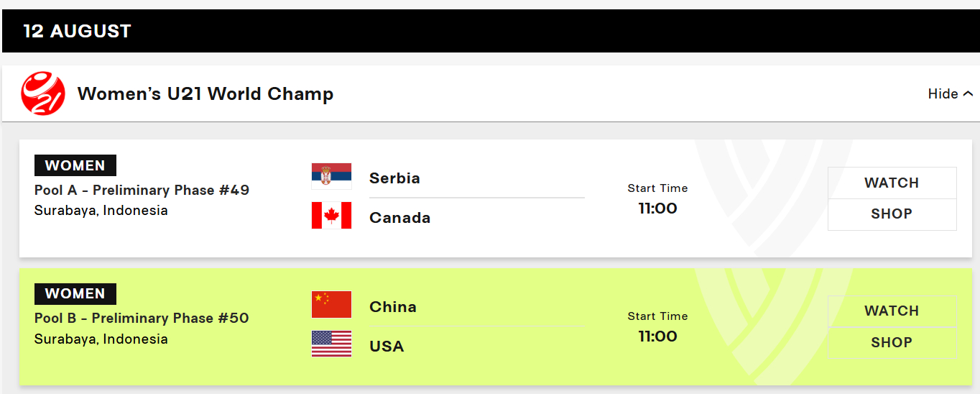The height and width of the screenshot is (394, 980).
Task: Click the WOMEN tag on the Pool B card
Action: click(75, 293)
